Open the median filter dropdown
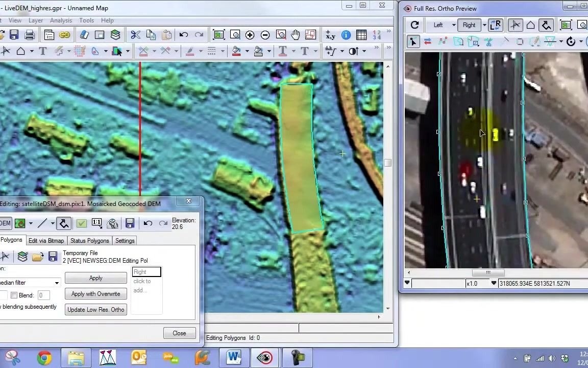Viewport: 588px width, 368px height. (x=57, y=283)
